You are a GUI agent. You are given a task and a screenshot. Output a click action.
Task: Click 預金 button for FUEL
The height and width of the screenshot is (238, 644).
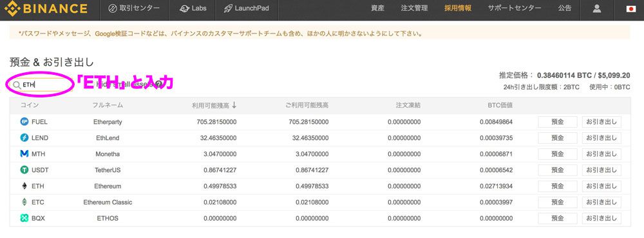click(557, 122)
